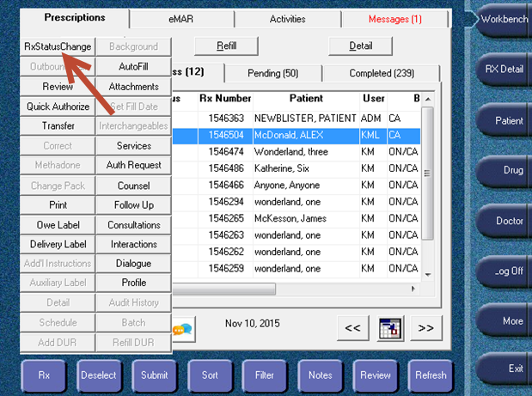Select row for Anyone, Anyone
The image size is (532, 396).
[296, 186]
